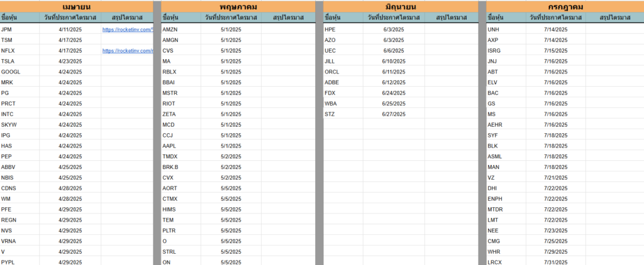This screenshot has width=644, height=265.
Task: Select the ADBE ticker cell
Action: coord(343,82)
